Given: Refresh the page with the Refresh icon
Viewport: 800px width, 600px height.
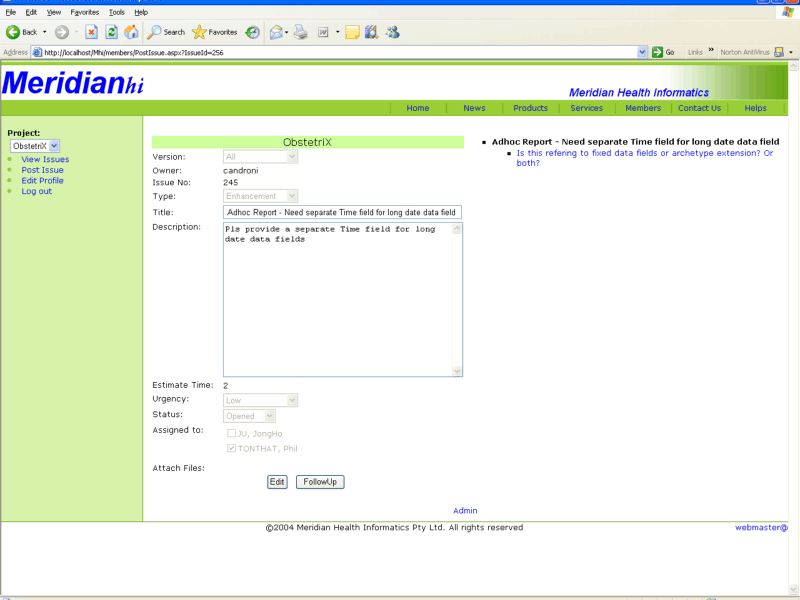Looking at the screenshot, I should point(111,32).
